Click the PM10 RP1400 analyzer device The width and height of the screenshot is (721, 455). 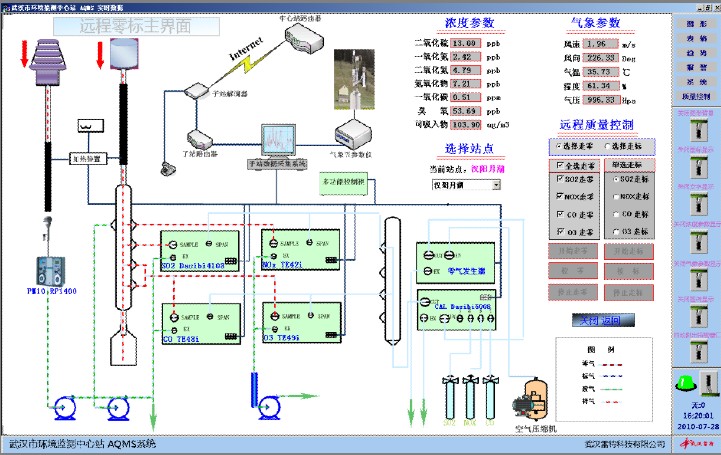[x=46, y=269]
